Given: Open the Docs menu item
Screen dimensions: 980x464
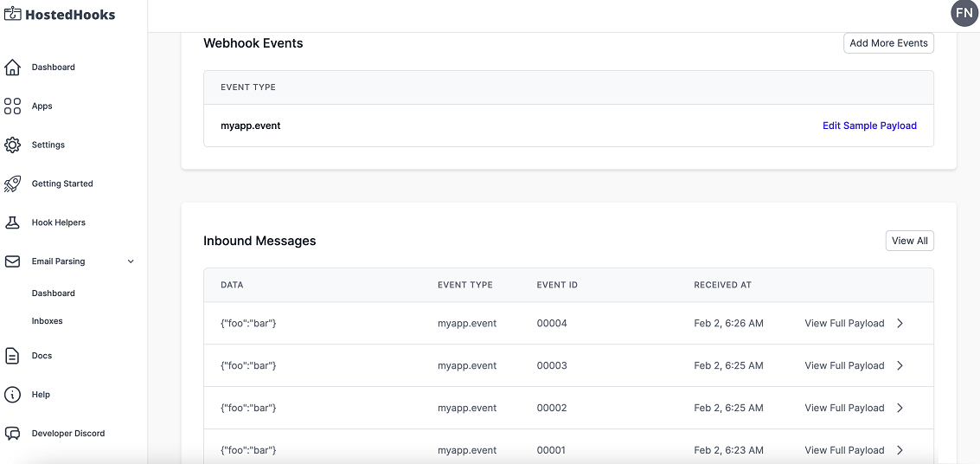Looking at the screenshot, I should click(42, 355).
